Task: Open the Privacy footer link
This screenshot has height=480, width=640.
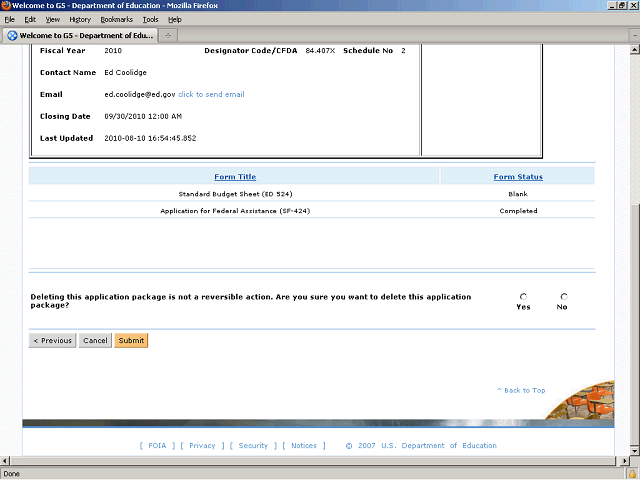Action: pyautogui.click(x=202, y=445)
